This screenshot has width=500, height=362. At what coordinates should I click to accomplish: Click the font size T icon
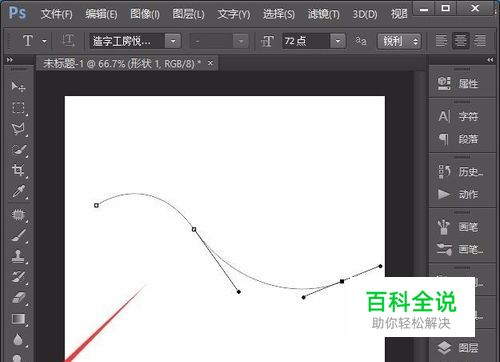point(267,41)
